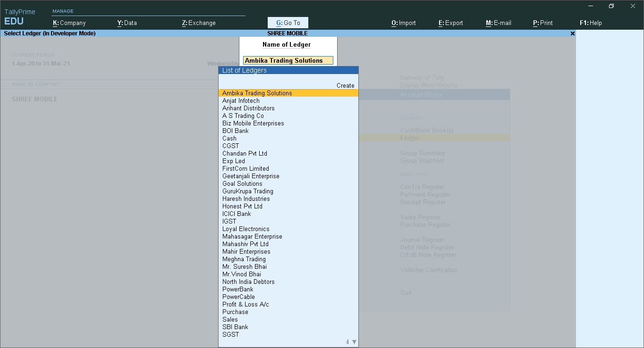Open the Company menu
Viewport: 644px width, 348px height.
pyautogui.click(x=69, y=22)
